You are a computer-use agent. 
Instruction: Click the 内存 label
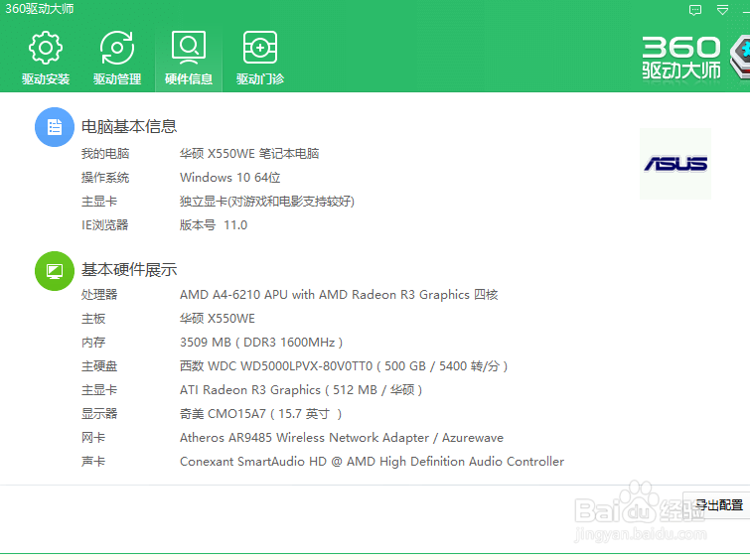(93, 343)
